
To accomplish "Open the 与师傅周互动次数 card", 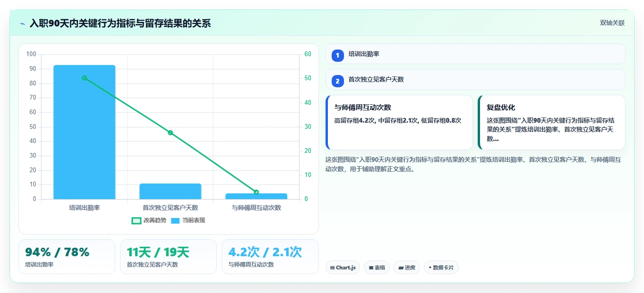I will [399, 122].
